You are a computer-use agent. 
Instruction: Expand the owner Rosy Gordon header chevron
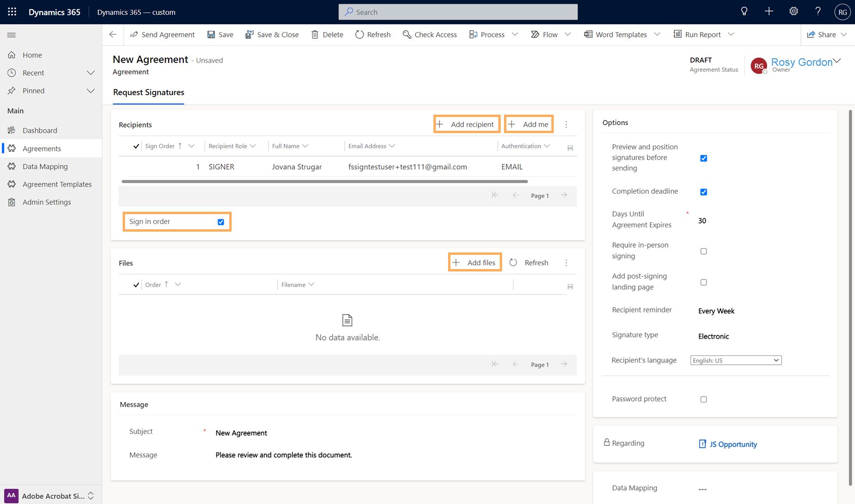point(837,61)
